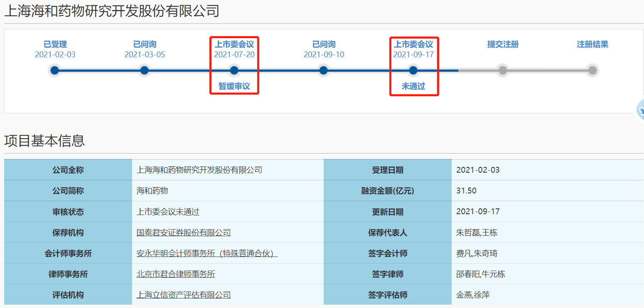The width and height of the screenshot is (644, 308).
Task: Open the 北京市君合律师事务所 link
Action: (x=176, y=274)
